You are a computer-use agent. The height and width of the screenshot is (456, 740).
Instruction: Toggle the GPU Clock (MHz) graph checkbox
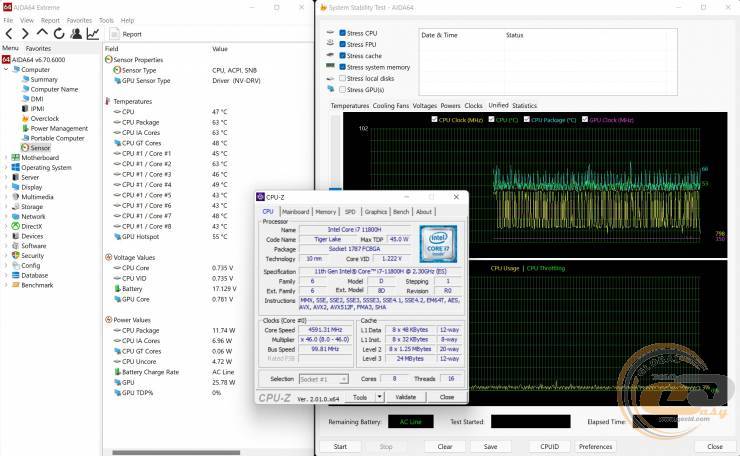(585, 119)
